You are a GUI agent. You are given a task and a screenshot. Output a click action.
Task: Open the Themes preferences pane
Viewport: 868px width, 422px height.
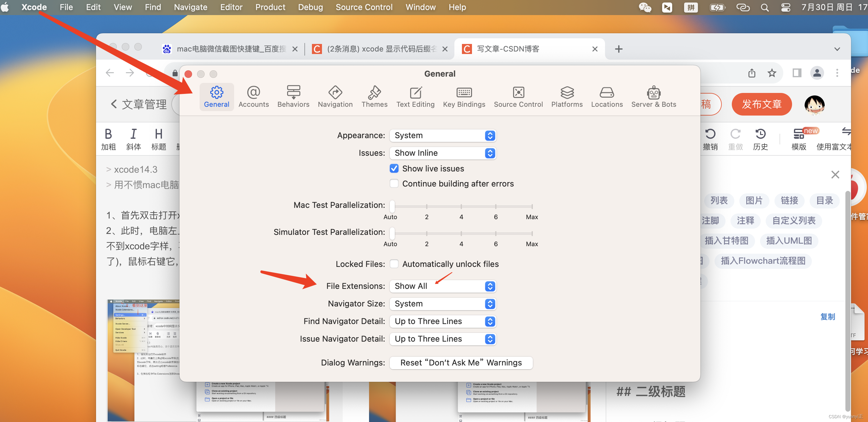(x=374, y=96)
